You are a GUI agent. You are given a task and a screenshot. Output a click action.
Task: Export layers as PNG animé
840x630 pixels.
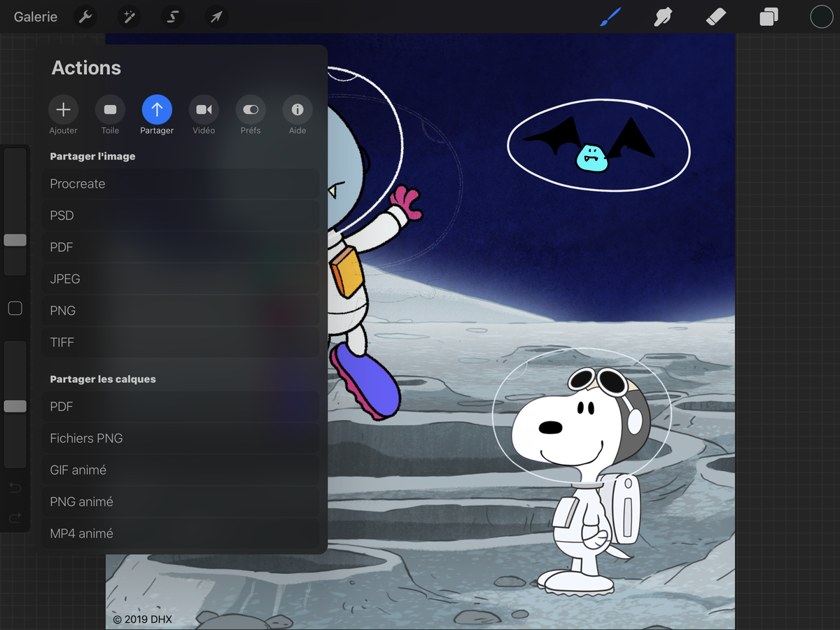point(181,502)
